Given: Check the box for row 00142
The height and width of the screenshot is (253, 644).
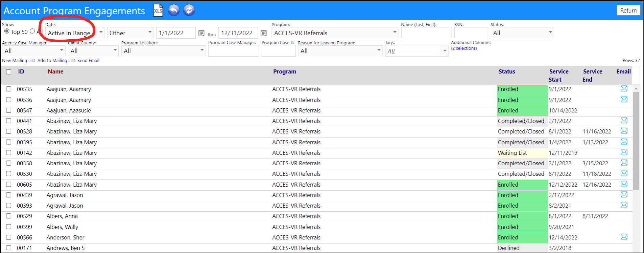Looking at the screenshot, I should coord(9,152).
